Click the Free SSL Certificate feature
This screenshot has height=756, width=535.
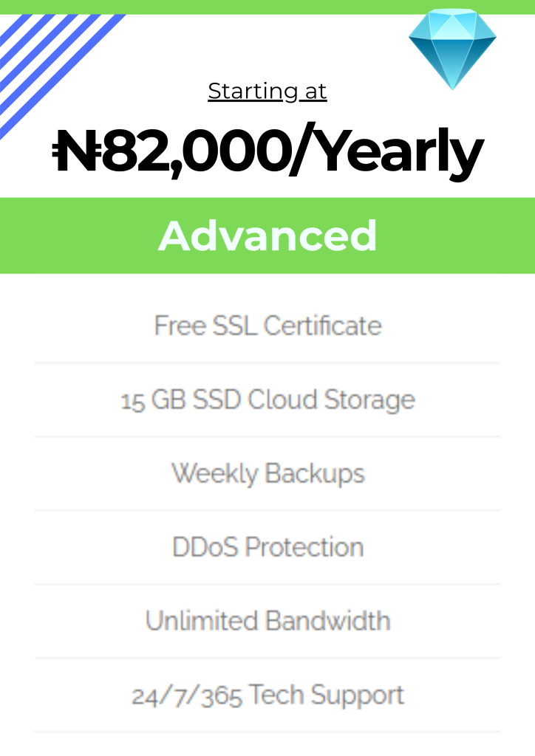[x=267, y=326]
